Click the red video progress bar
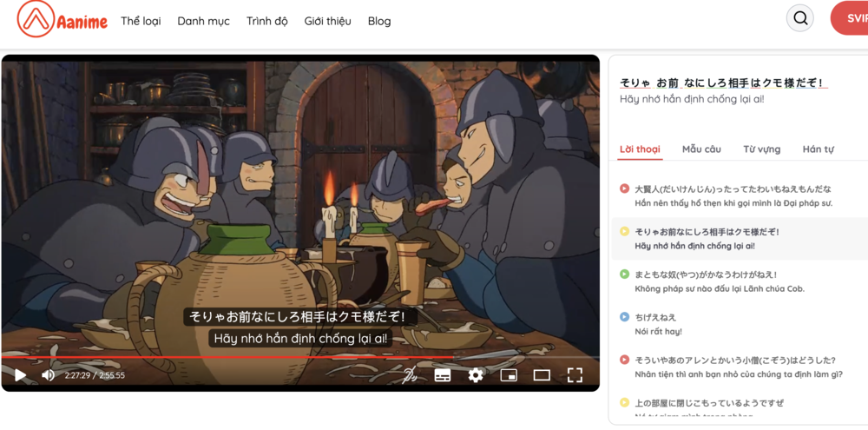 click(260, 356)
